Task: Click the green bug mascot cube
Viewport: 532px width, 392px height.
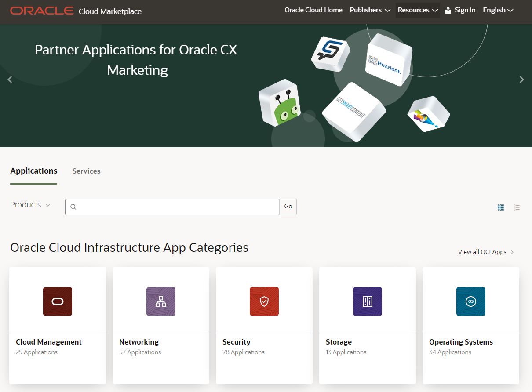Action: 280,103
